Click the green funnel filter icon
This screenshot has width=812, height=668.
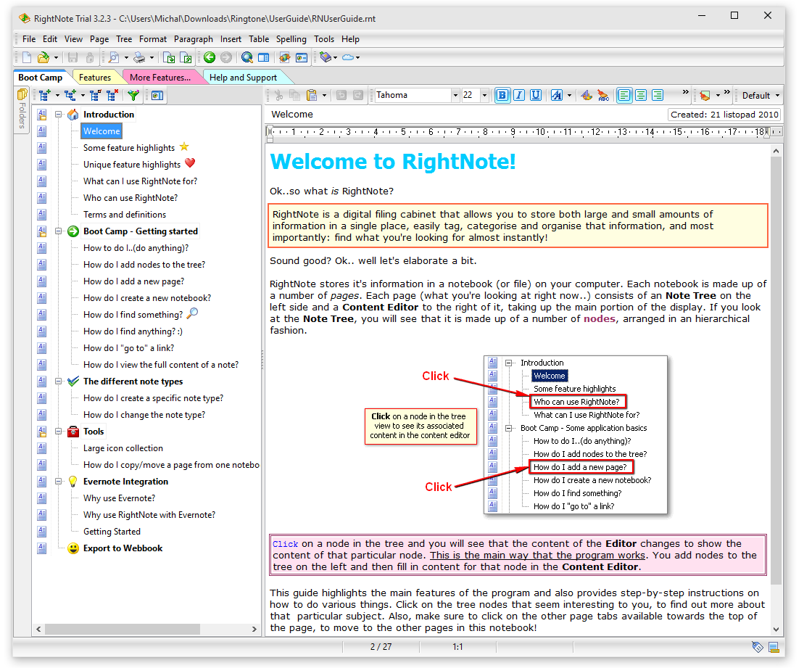point(133,95)
